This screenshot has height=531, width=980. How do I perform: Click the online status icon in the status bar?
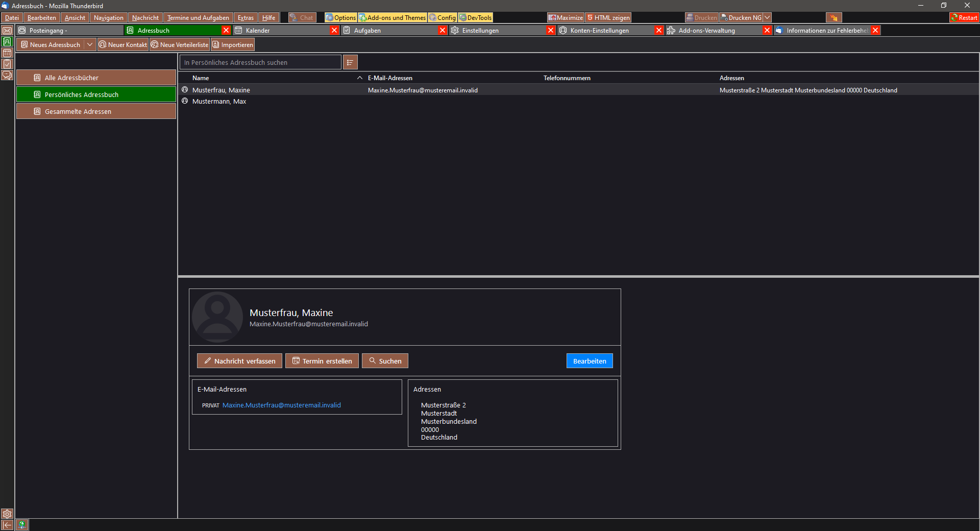pyautogui.click(x=22, y=525)
